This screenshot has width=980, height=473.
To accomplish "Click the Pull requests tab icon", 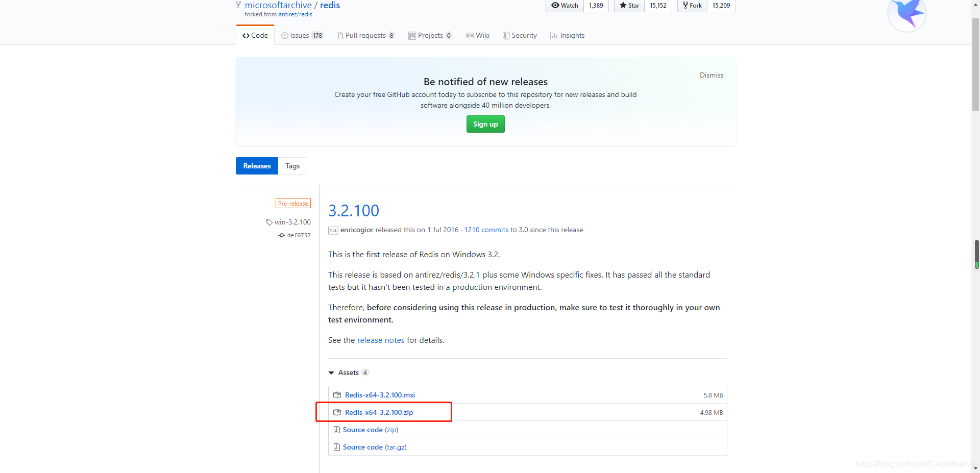I will 340,36.
